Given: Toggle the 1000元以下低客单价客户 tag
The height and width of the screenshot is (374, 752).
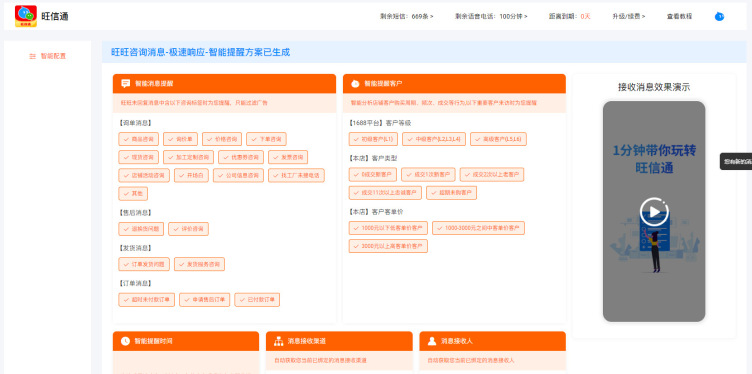Looking at the screenshot, I should 388,228.
